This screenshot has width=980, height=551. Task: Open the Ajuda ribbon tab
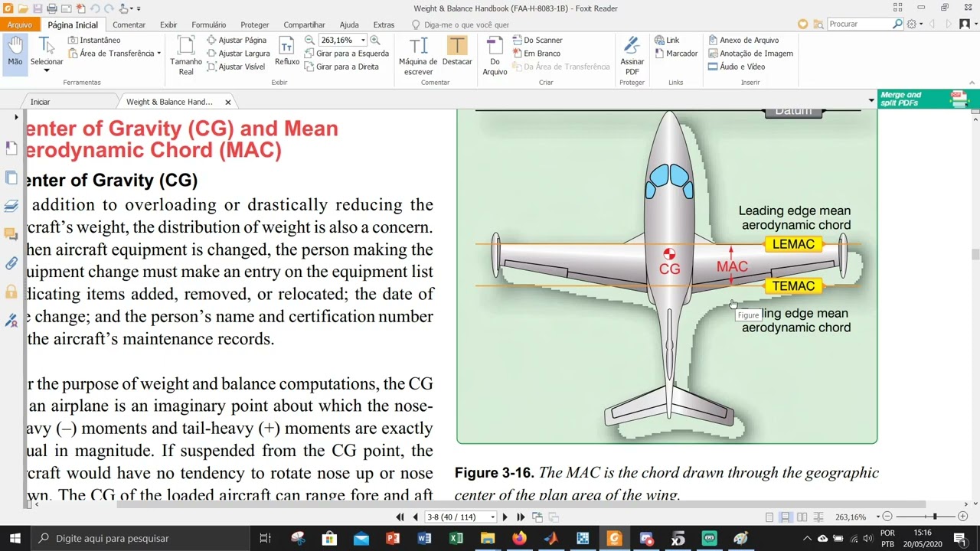coord(349,24)
